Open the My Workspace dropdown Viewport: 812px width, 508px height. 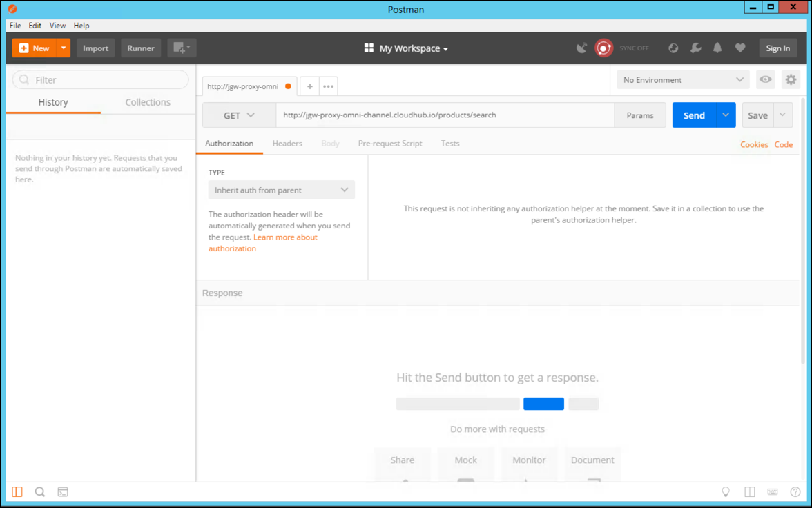coord(407,48)
